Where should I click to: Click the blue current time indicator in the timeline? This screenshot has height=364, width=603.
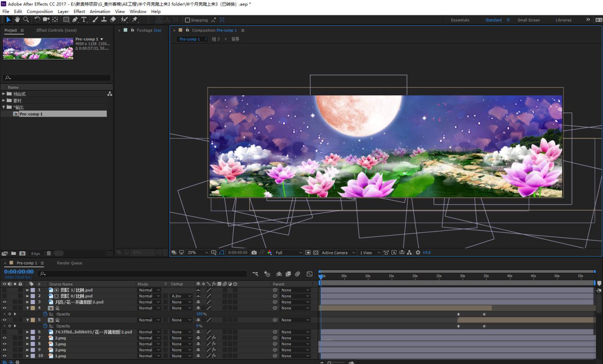(x=321, y=277)
